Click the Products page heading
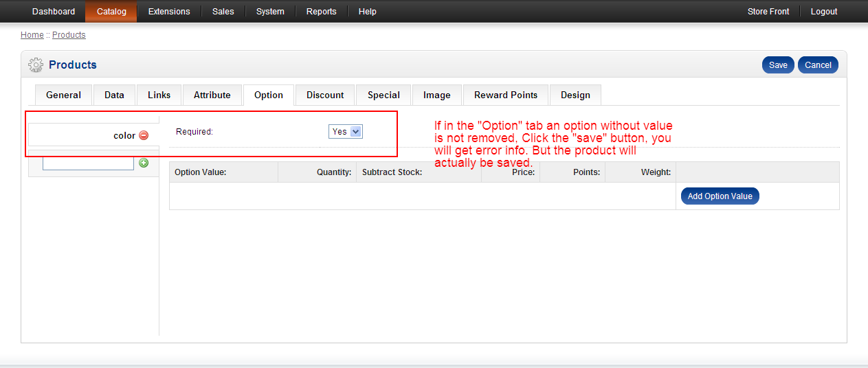The height and width of the screenshot is (368, 868). pyautogui.click(x=73, y=65)
